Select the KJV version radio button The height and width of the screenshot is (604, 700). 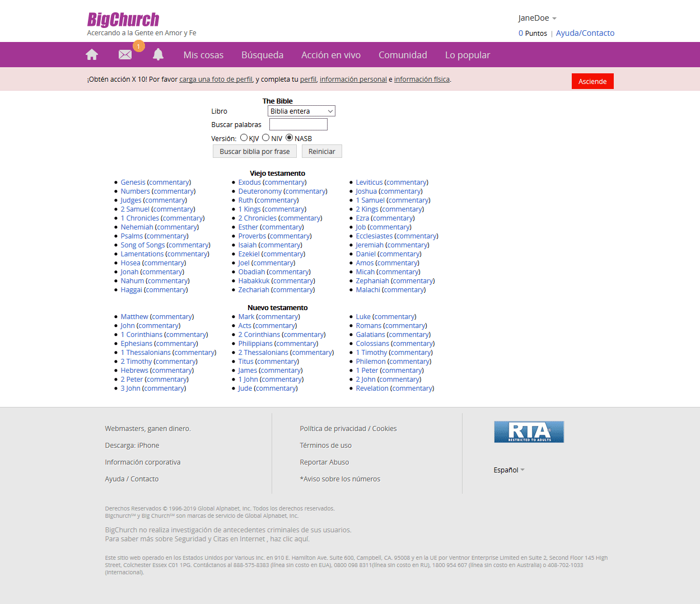pyautogui.click(x=244, y=138)
